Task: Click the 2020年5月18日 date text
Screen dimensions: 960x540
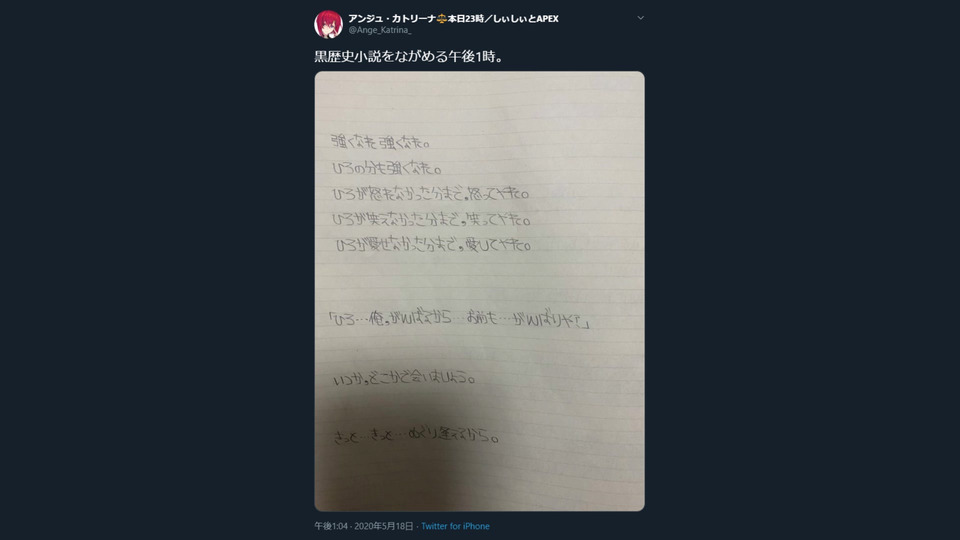Action: click(384, 526)
